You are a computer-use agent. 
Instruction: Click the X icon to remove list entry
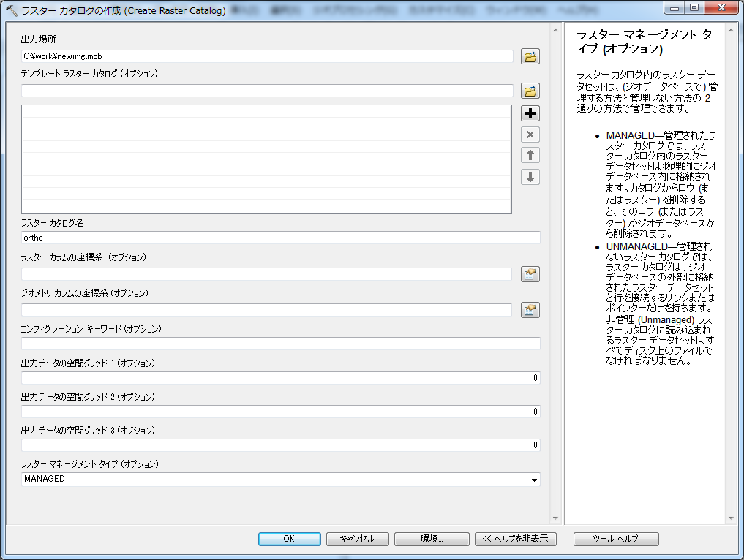pyautogui.click(x=530, y=135)
